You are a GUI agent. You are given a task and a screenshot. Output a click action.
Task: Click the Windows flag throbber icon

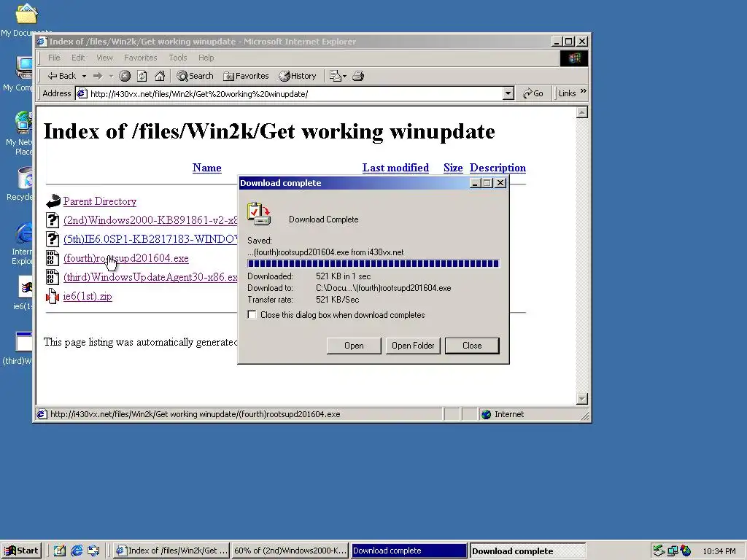(x=574, y=58)
